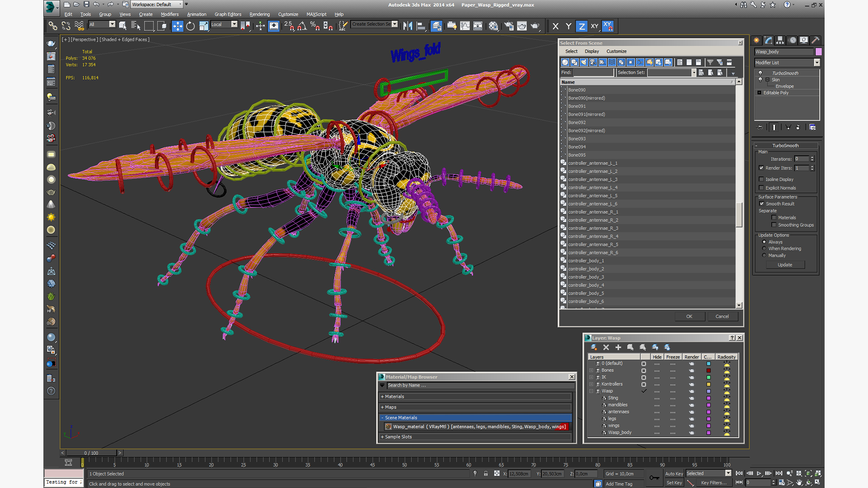
Task: Restrict transform to Z axis
Action: (x=581, y=26)
